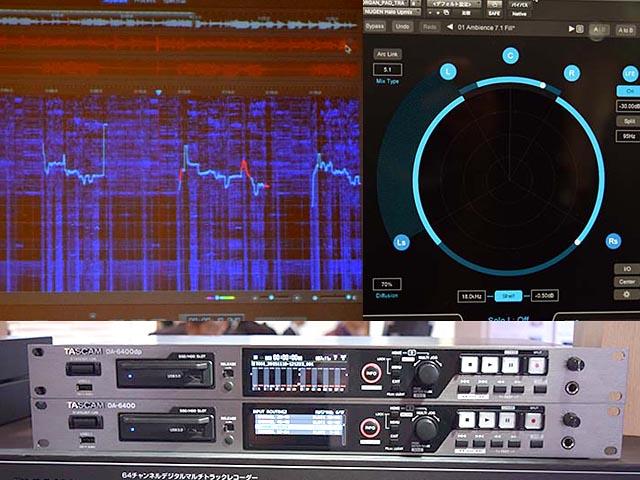Toggle the A|B comparison switch
Viewport: 640px width, 480px height.
click(x=599, y=30)
